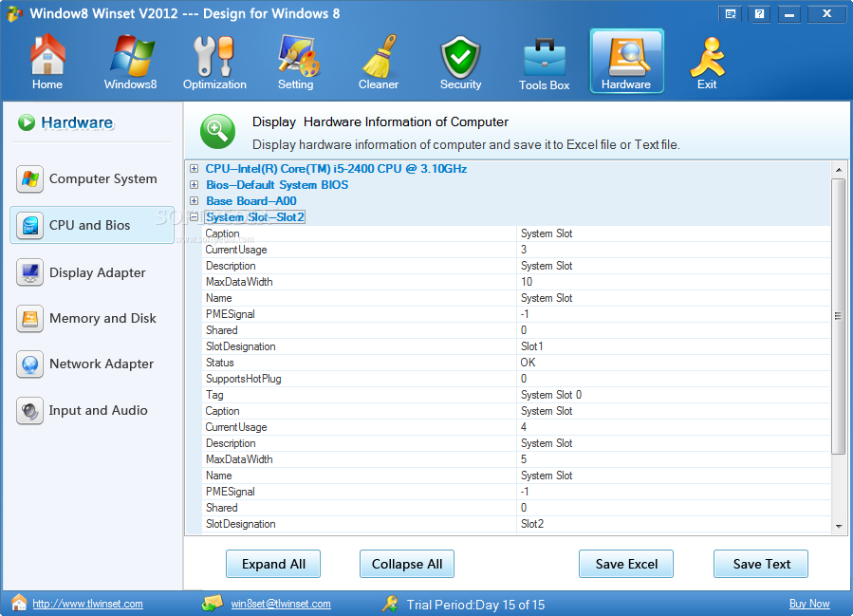Collapse the System Slot Slot2 node
This screenshot has height=616, width=853.
[x=194, y=217]
